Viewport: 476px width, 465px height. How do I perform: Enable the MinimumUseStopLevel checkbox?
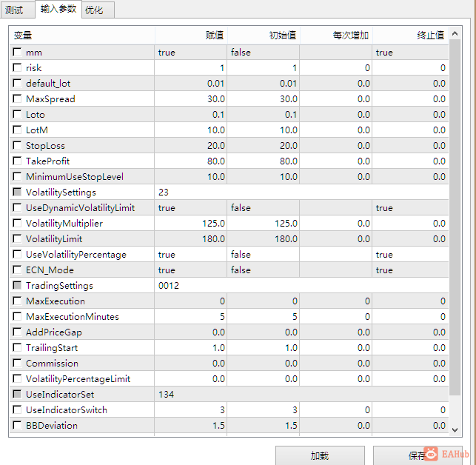click(17, 176)
